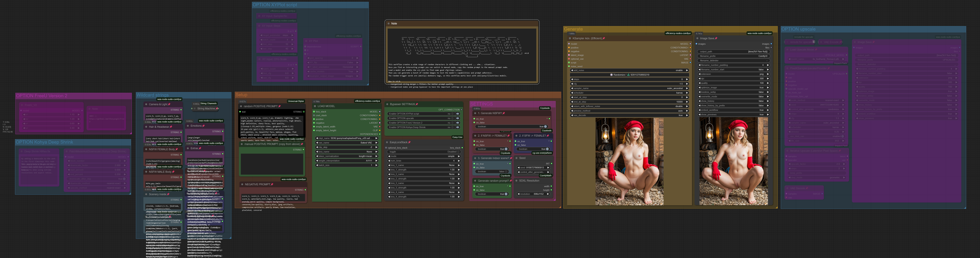Decrease cfg value with the left arrow
The height and width of the screenshot is (258, 980).
coord(572,84)
